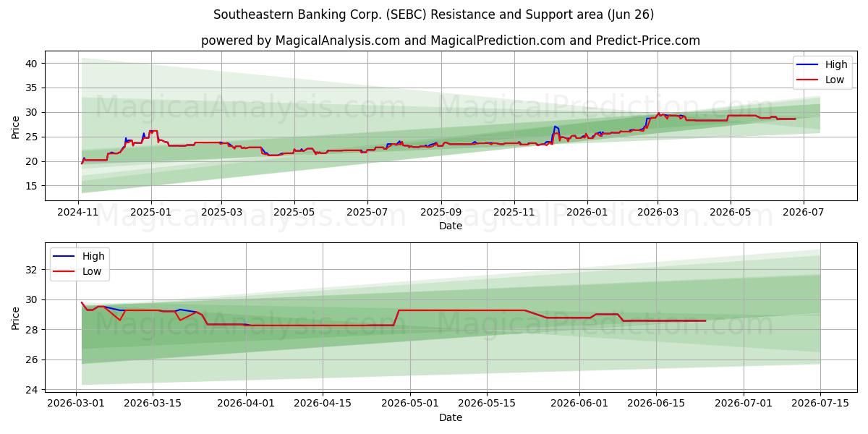
Task: Click the top chart's 'Date' axis title
Action: coord(451,226)
